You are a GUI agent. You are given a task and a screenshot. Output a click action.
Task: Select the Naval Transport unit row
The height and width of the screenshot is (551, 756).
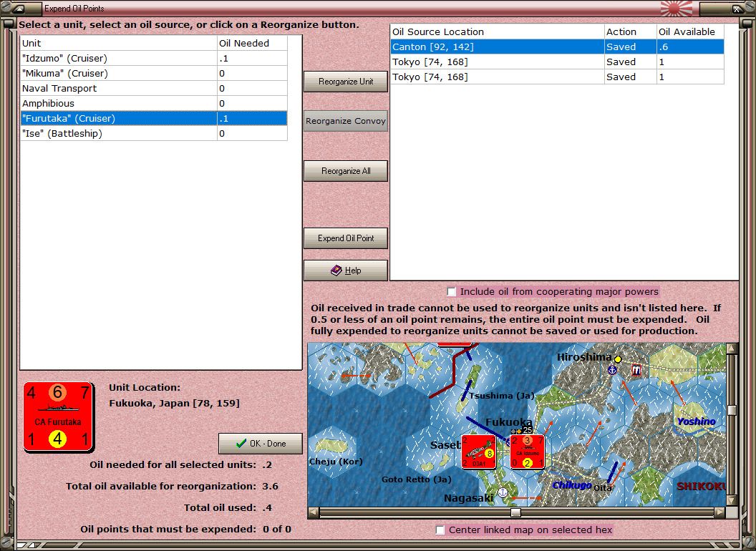154,88
